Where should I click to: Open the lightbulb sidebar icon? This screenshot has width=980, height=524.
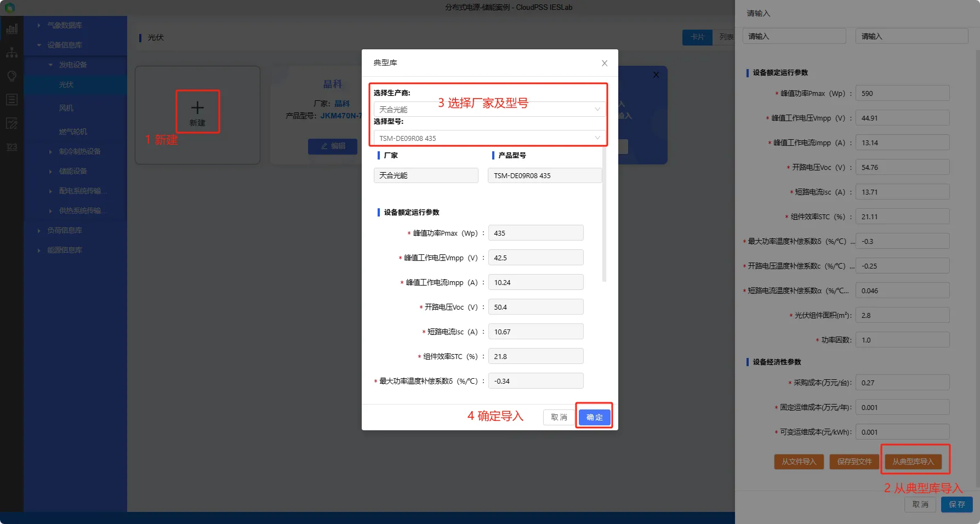point(12,76)
